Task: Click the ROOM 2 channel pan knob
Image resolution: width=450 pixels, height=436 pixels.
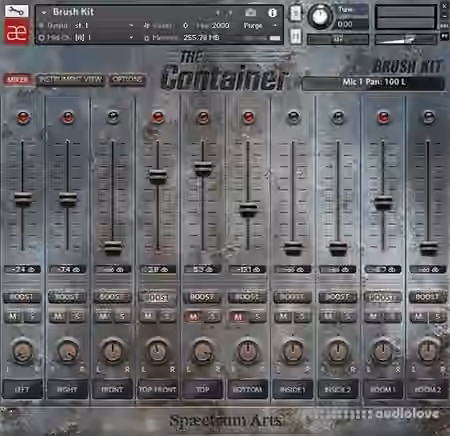Action: coord(428,351)
